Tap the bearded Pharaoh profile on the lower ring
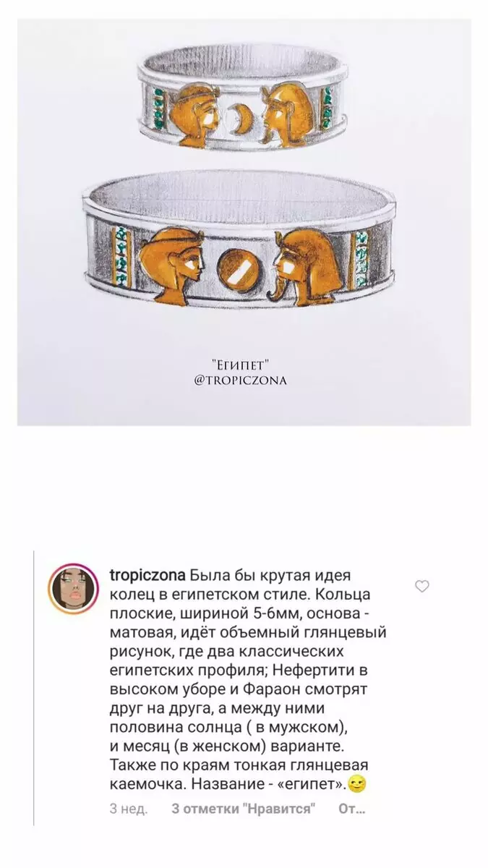 308,265
